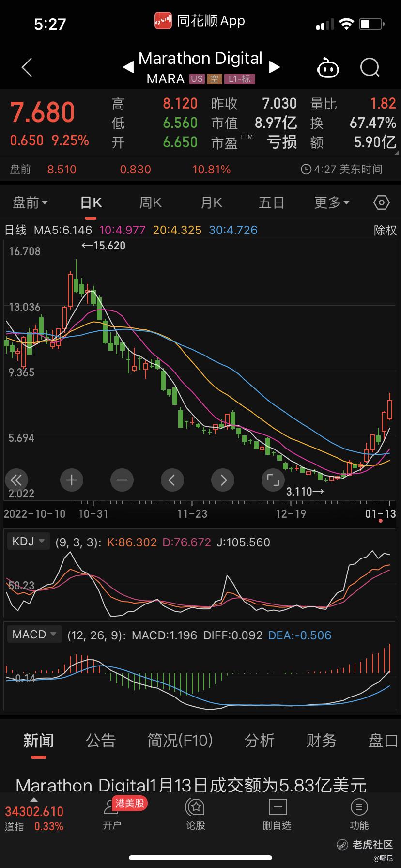Tap the 道指 index ticker
Image resolution: width=401 pixels, height=868 pixels.
pyautogui.click(x=34, y=819)
